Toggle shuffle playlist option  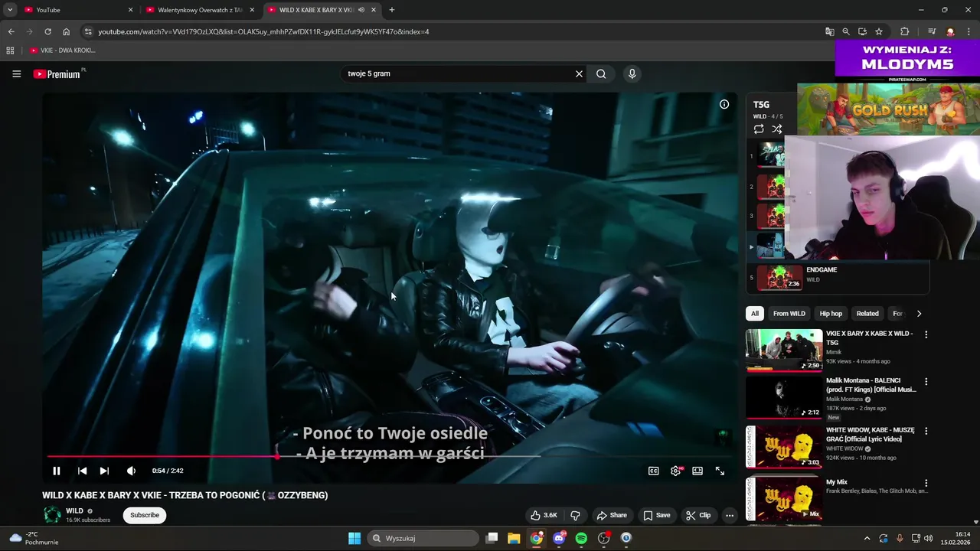click(x=777, y=129)
